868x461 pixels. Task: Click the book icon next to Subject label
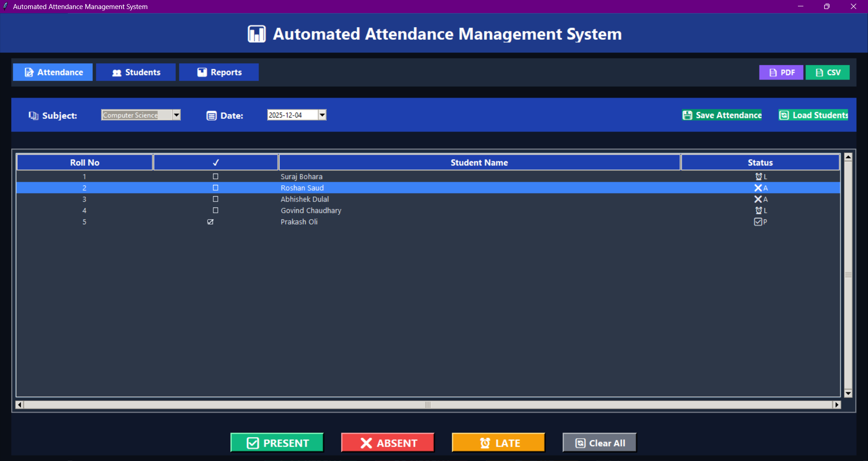(33, 115)
